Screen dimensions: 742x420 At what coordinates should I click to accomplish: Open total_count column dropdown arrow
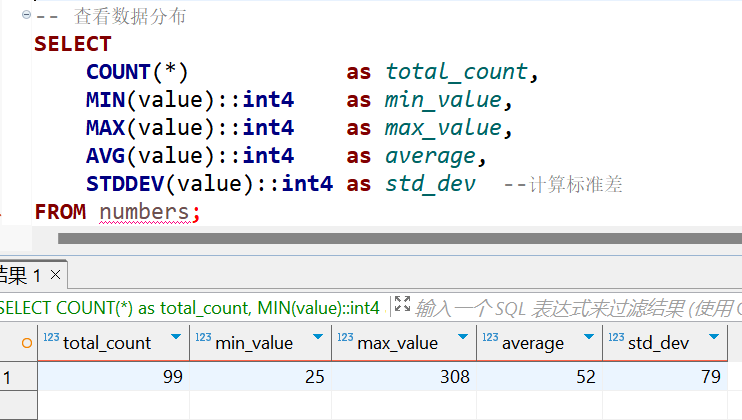coord(176,337)
